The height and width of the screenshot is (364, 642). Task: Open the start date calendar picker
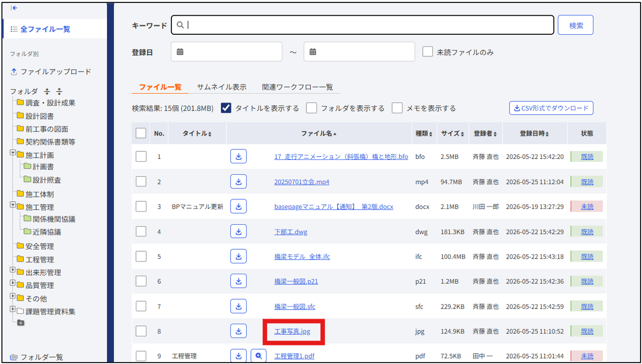(x=180, y=52)
